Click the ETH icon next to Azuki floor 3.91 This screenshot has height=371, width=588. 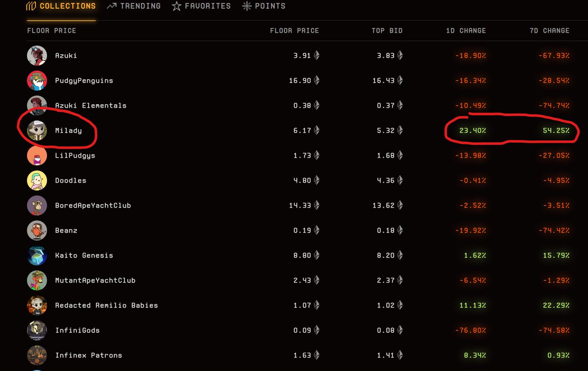pos(317,56)
